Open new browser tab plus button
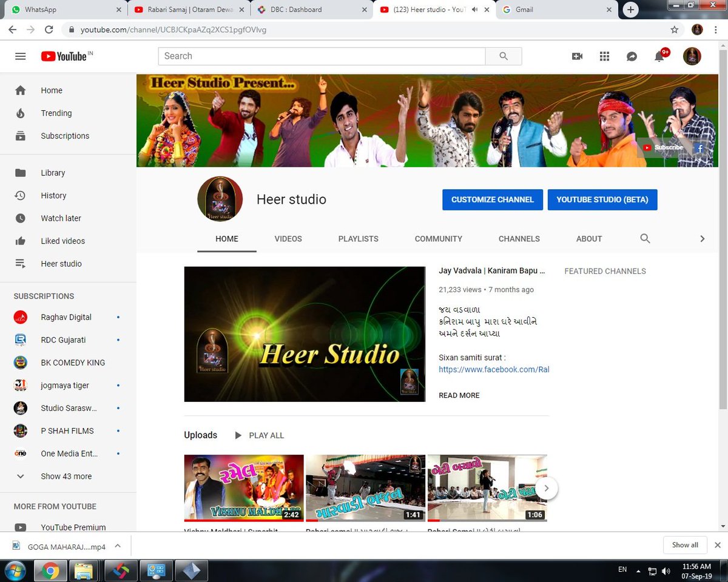The image size is (728, 582). [x=631, y=10]
